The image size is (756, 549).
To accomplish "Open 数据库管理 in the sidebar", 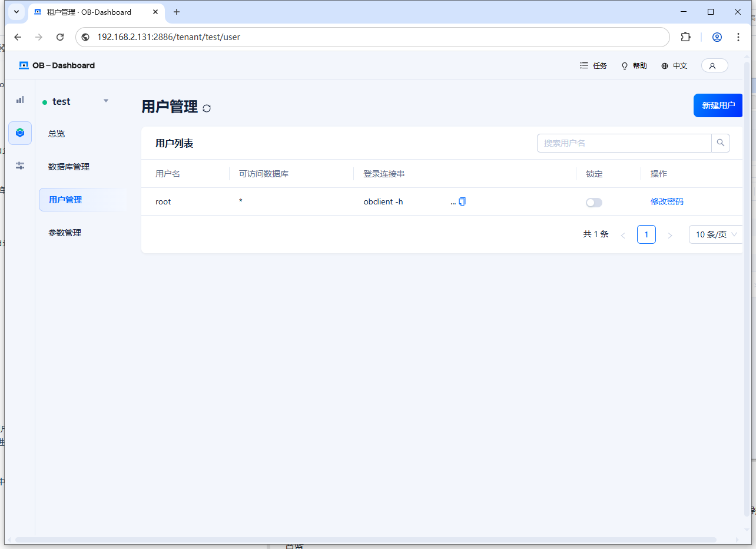I will [69, 167].
